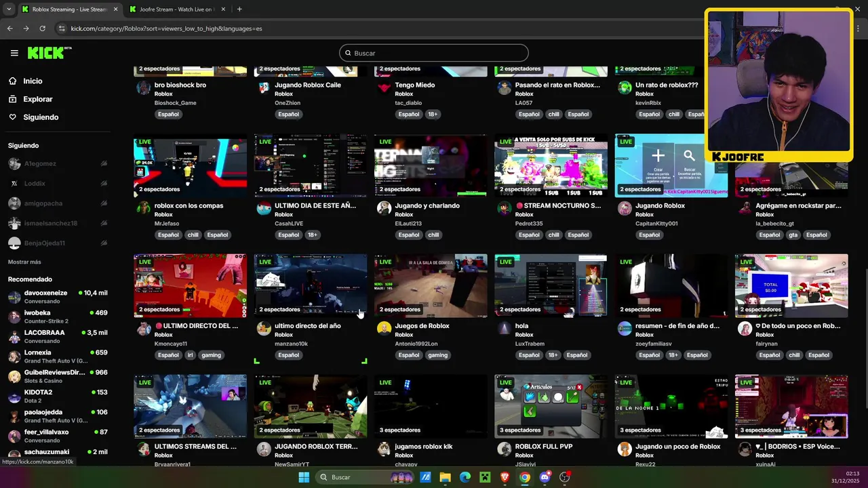The image size is (868, 488).
Task: Open a new browser tab
Action: tap(239, 9)
